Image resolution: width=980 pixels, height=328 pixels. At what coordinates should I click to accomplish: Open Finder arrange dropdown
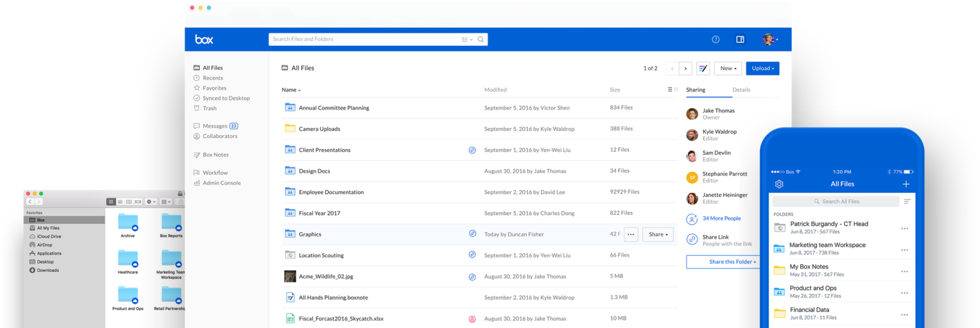click(166, 202)
